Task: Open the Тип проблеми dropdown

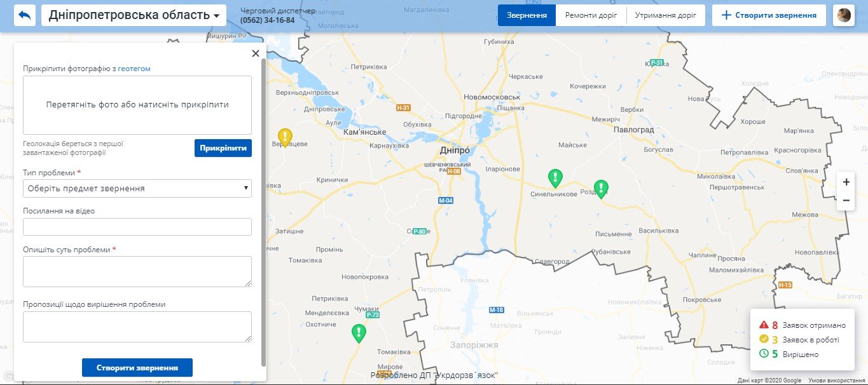Action: pos(137,189)
